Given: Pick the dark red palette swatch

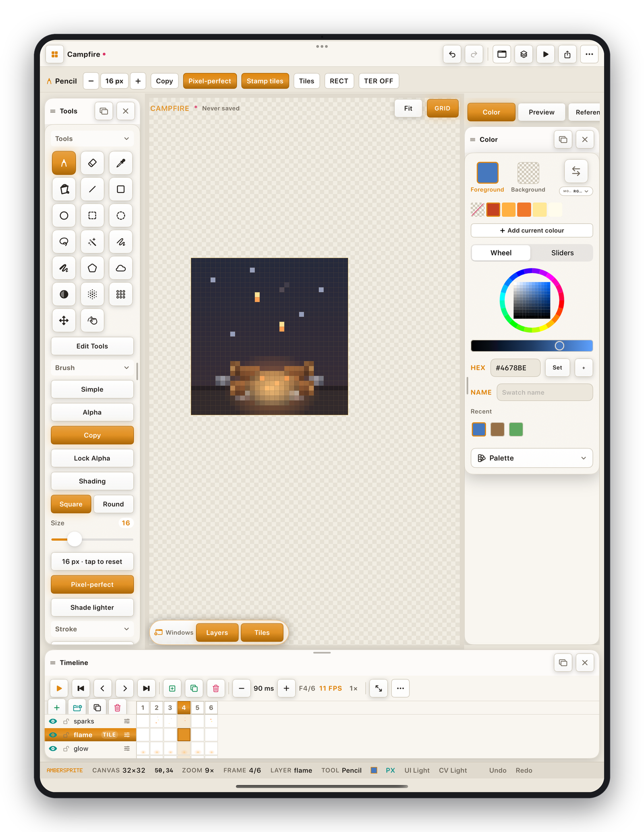Looking at the screenshot, I should point(493,210).
